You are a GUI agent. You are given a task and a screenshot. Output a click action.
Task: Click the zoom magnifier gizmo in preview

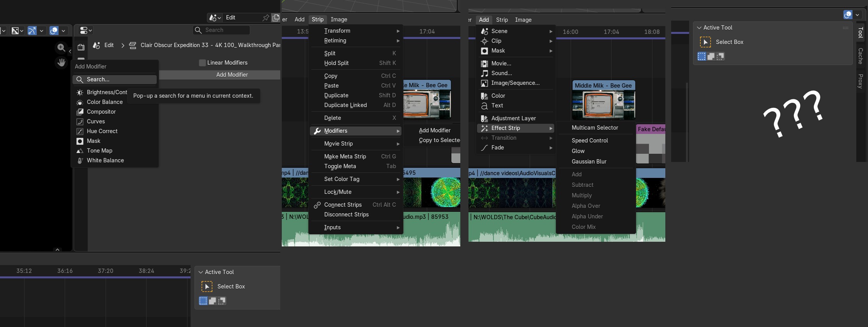61,47
